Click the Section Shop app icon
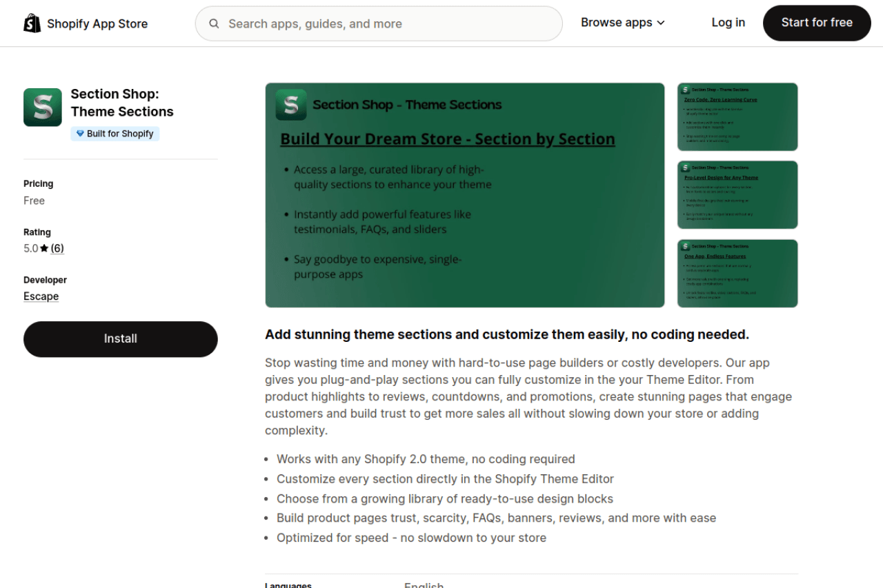Screen dimensions: 883x588 pos(43,107)
